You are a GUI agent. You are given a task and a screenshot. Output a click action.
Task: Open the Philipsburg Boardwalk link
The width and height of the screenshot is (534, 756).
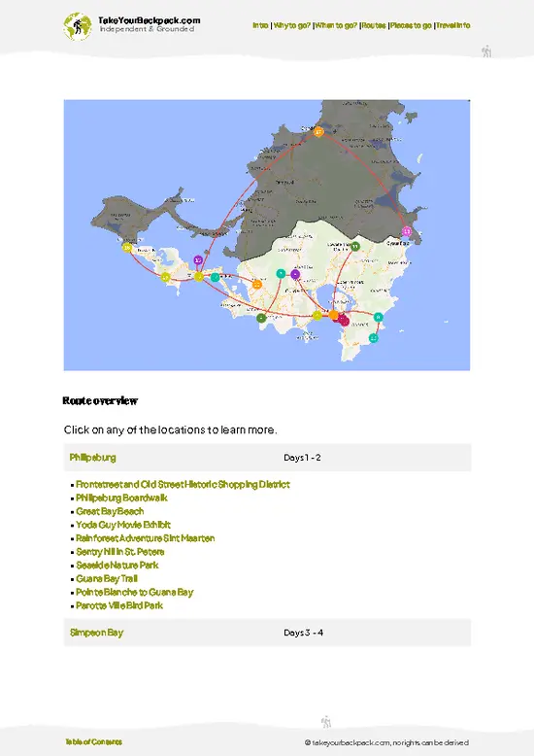point(121,498)
